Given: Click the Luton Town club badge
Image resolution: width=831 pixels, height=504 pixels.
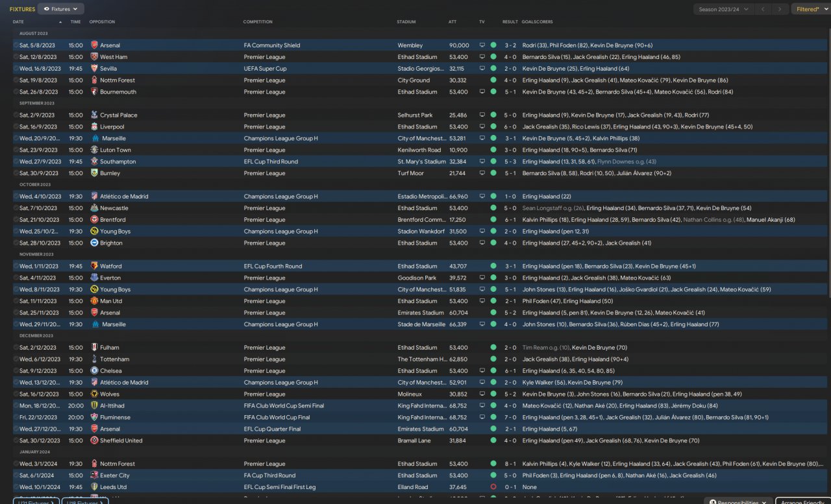Looking at the screenshot, I should point(94,150).
